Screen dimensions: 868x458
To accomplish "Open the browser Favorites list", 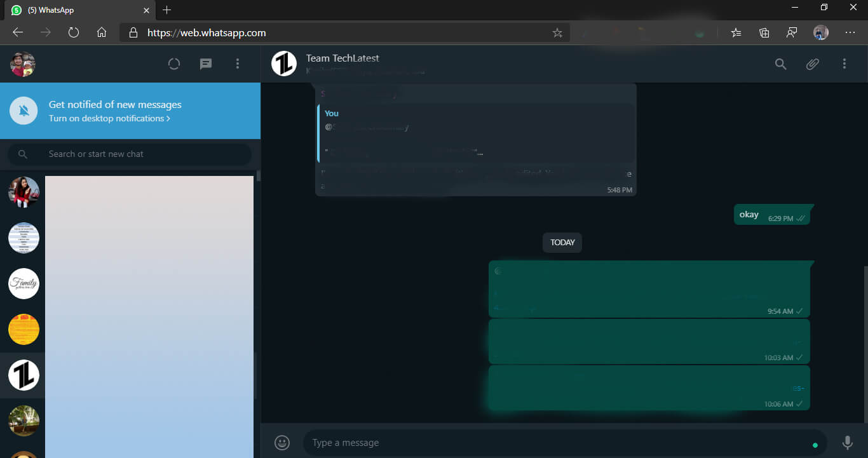I will coord(736,32).
